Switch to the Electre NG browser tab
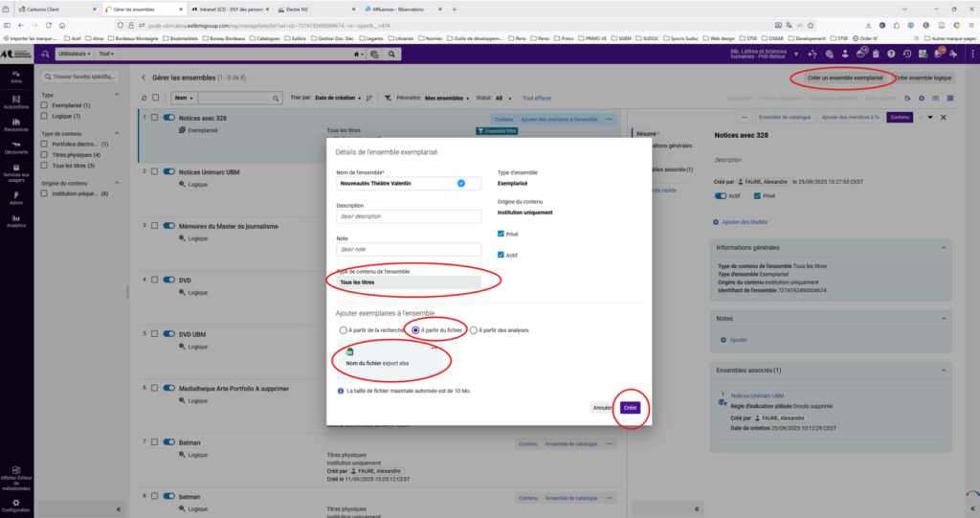The height and width of the screenshot is (518, 980). click(x=290, y=9)
